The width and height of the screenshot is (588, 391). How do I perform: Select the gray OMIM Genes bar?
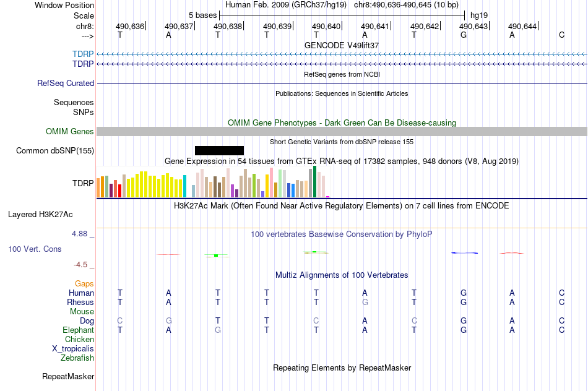pyautogui.click(x=342, y=131)
